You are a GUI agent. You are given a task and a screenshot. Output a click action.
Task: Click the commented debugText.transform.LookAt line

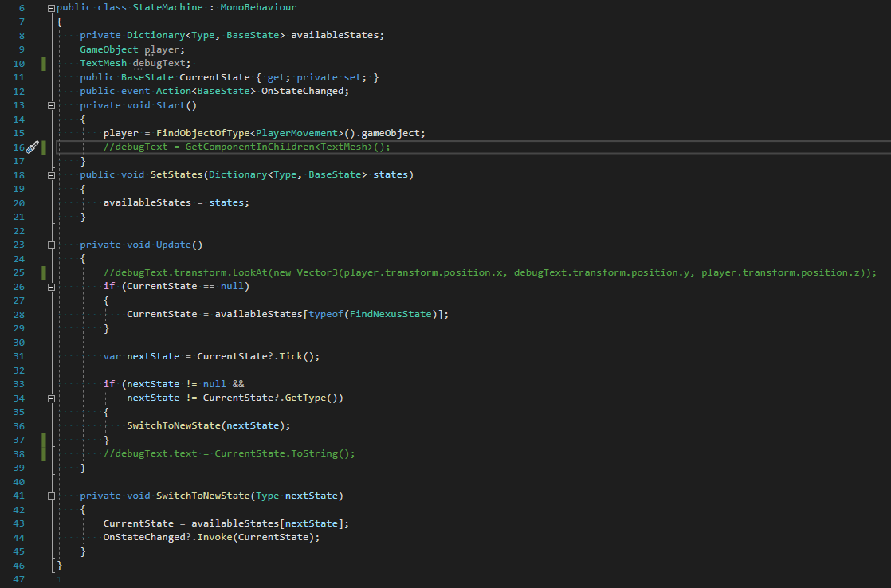pyautogui.click(x=490, y=272)
